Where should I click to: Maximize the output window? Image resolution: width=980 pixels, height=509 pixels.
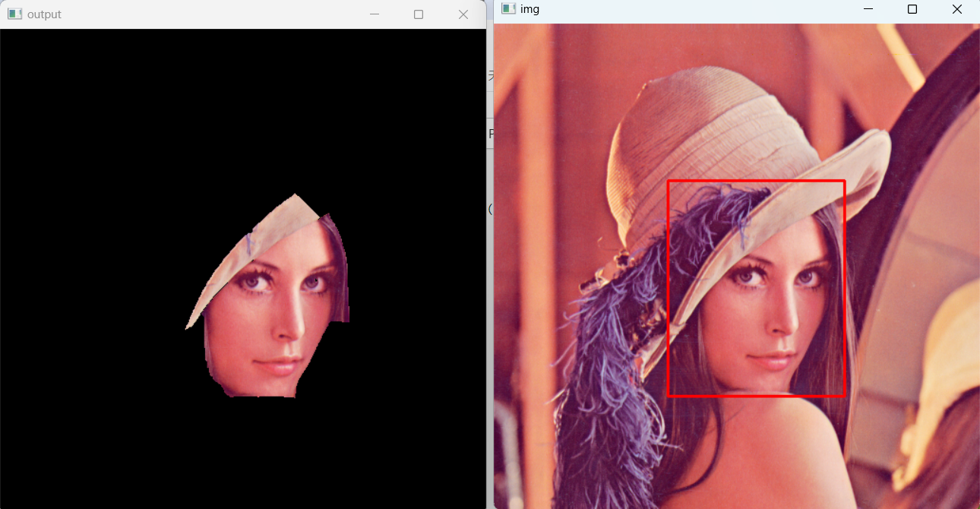pos(419,14)
